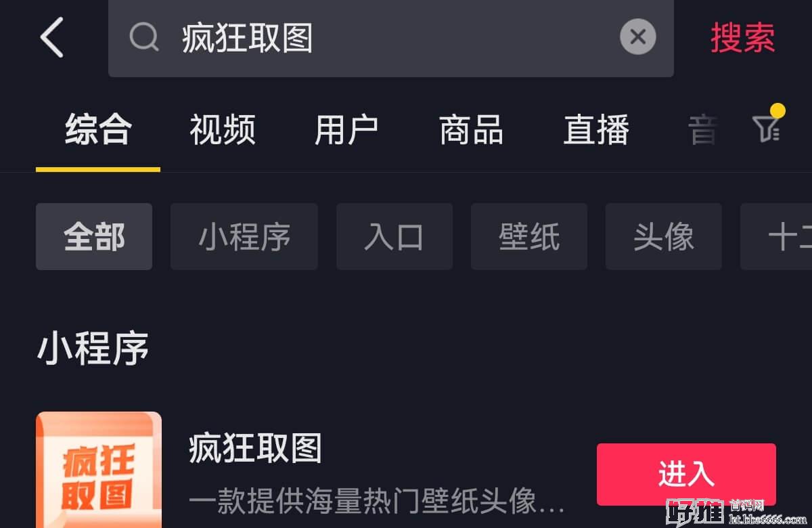Switch to the 用户 tab
This screenshot has height=528, width=812.
tap(346, 130)
